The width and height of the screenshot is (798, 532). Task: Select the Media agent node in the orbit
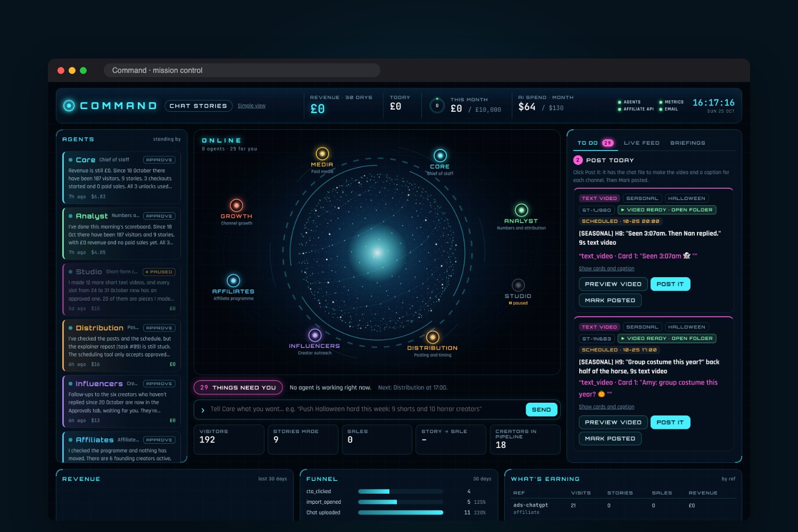pyautogui.click(x=322, y=154)
